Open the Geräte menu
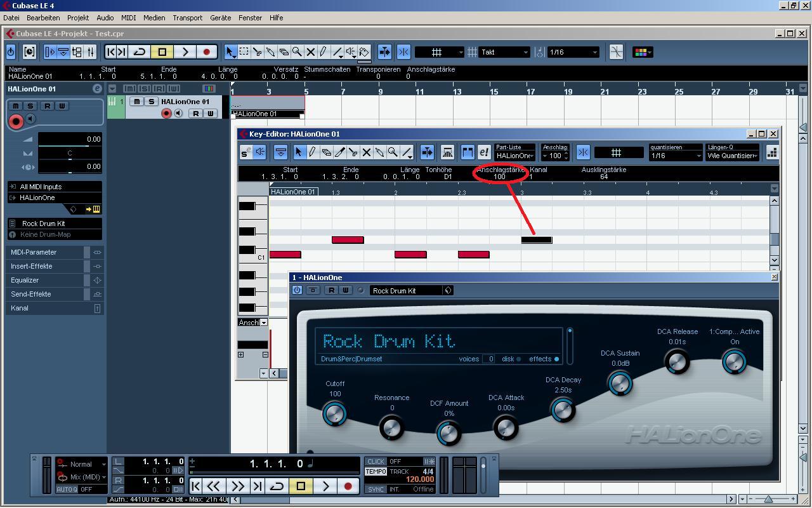 tap(221, 18)
